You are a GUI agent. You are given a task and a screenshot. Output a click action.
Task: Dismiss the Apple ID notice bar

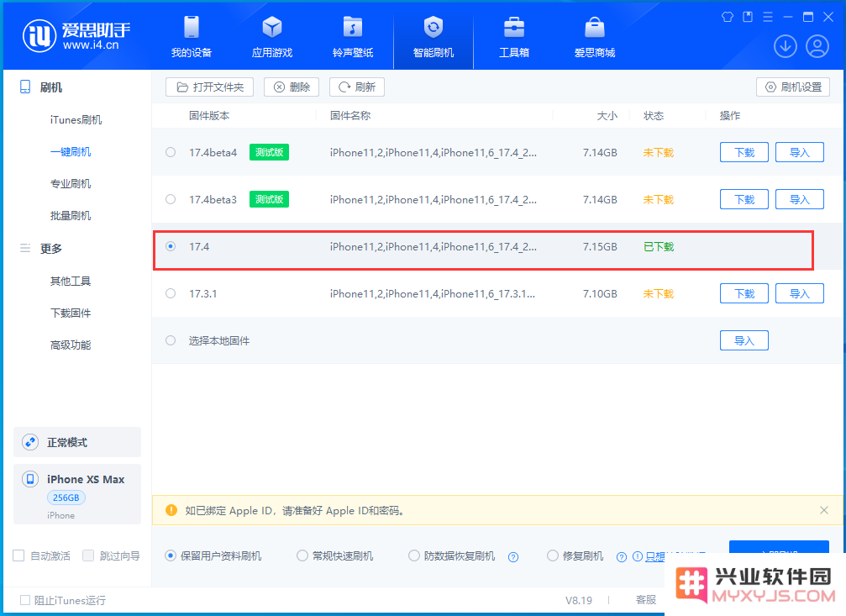(824, 510)
